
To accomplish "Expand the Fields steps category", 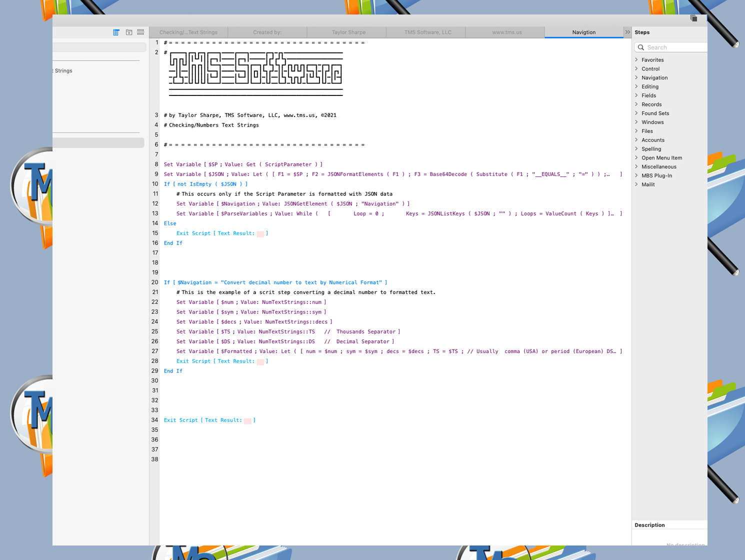I will (x=636, y=95).
